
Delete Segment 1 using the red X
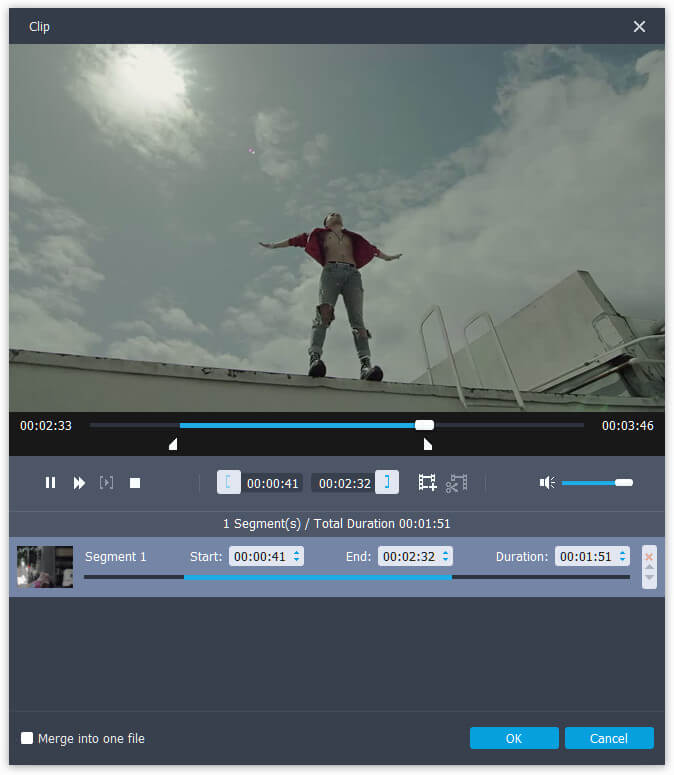(649, 556)
